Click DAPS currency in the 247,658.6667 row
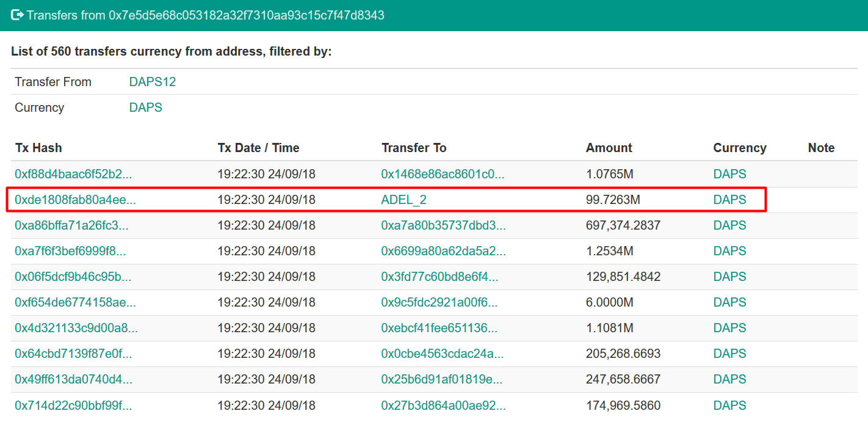Viewport: 868px width, 422px height. 729,379
